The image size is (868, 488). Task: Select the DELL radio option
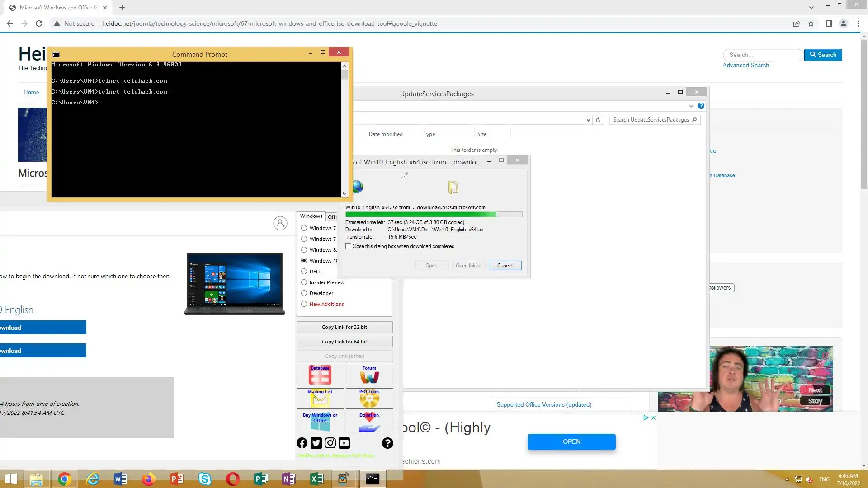pos(304,272)
